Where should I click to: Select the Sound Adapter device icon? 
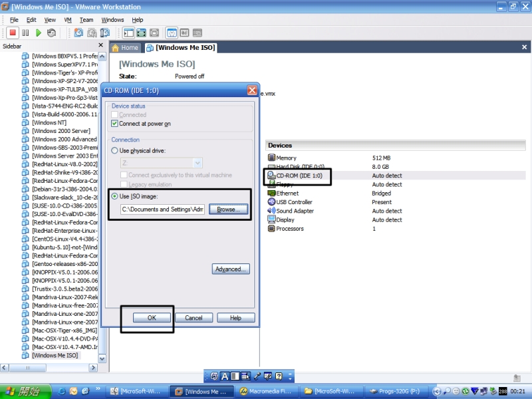coord(271,210)
